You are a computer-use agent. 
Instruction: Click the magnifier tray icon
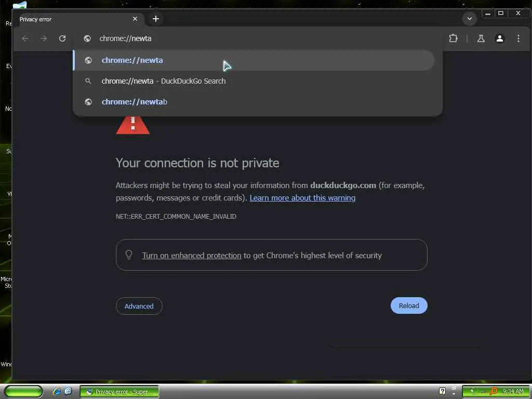[x=494, y=392]
